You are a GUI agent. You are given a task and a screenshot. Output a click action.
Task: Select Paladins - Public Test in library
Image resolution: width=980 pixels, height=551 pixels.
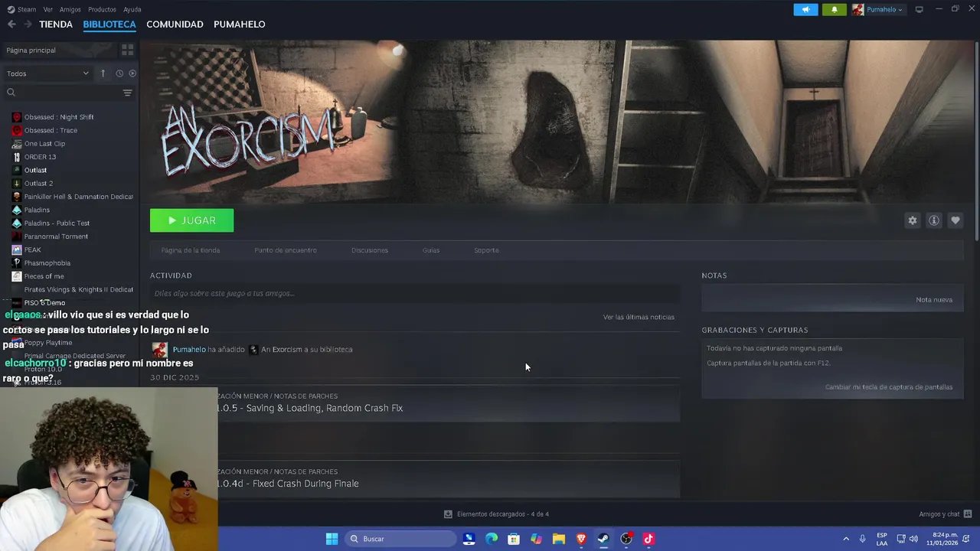(57, 223)
